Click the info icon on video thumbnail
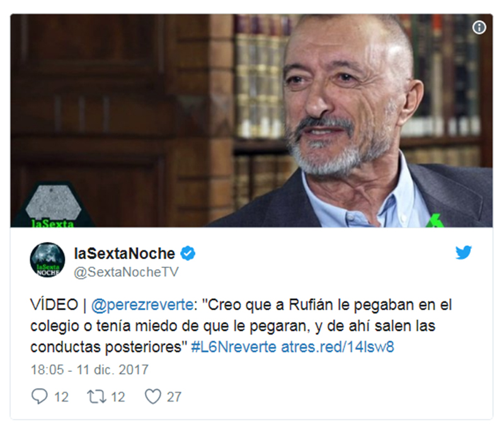Image resolution: width=504 pixels, height=428 pixels. [479, 28]
